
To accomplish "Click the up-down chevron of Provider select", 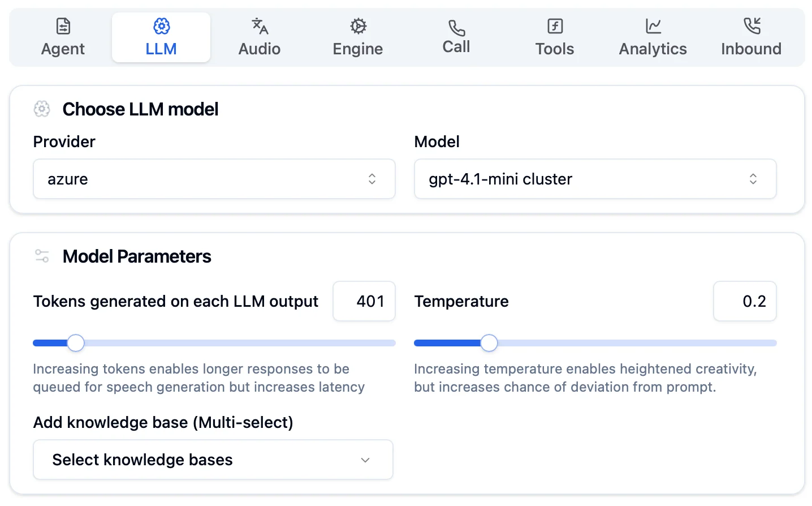I will point(372,179).
